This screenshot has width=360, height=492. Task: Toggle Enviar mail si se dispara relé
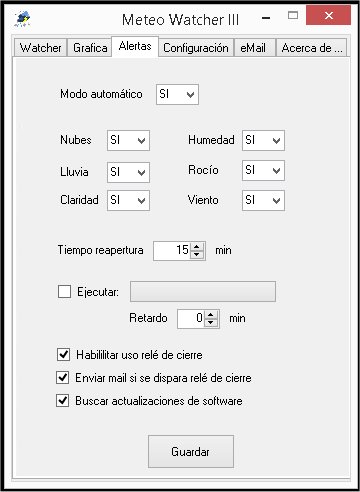(x=63, y=378)
